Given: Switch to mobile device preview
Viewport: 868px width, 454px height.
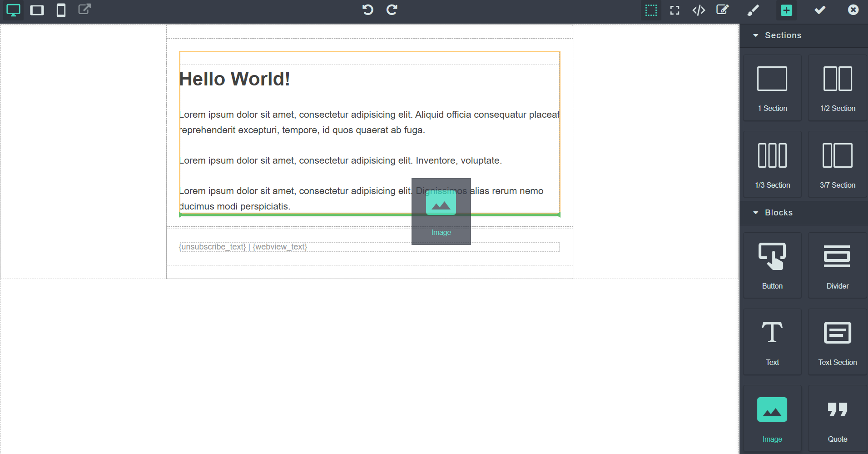Looking at the screenshot, I should [x=61, y=10].
